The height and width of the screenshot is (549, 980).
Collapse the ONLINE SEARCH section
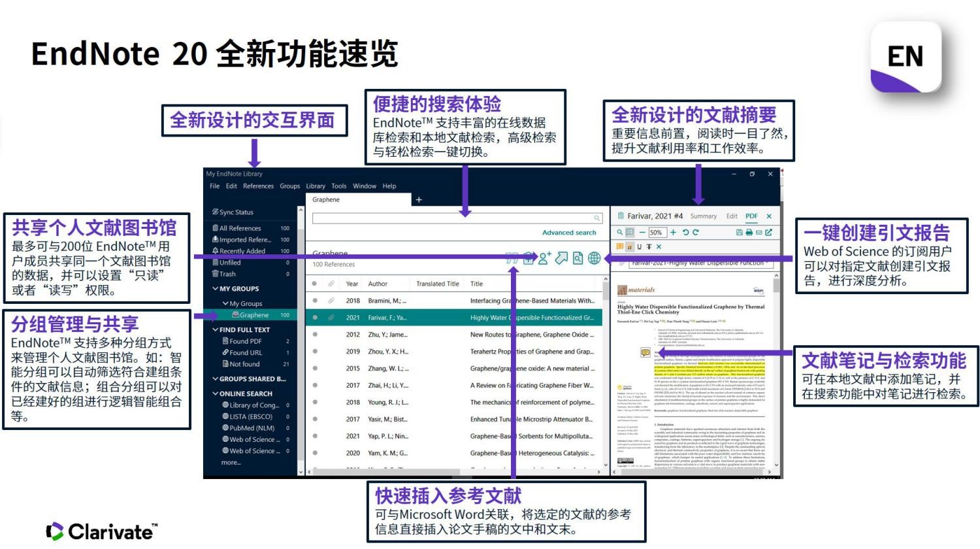click(215, 393)
